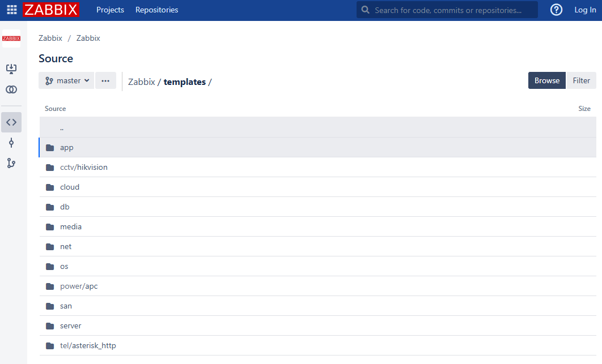Go to the parent directory (..) row
The height and width of the screenshot is (364, 602).
(x=62, y=127)
